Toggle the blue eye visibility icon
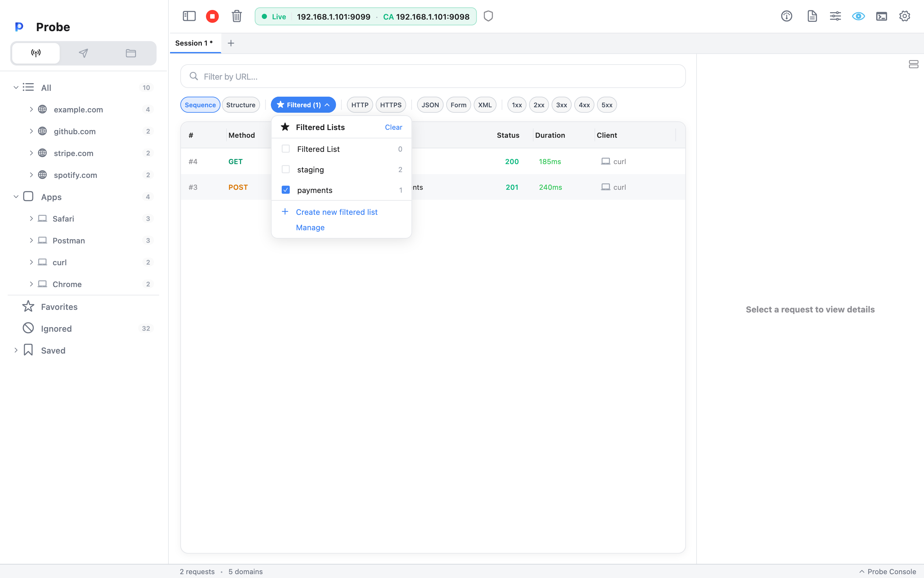 (858, 16)
